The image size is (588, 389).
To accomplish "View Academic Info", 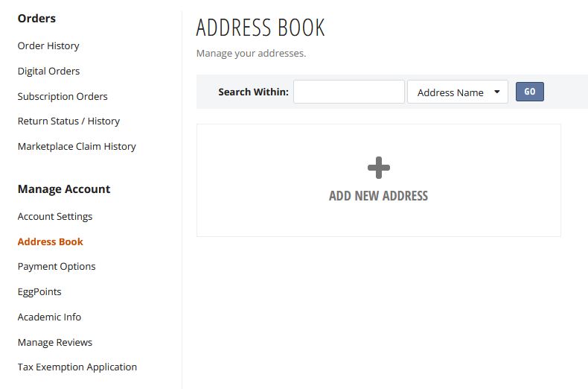I will pyautogui.click(x=49, y=317).
